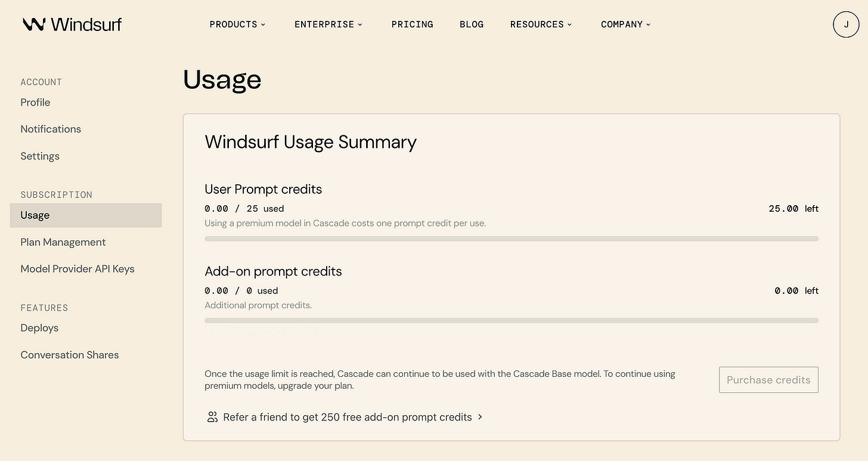Click the User Prompt credits progress bar
Viewport: 868px width, 461px height.
[x=511, y=239]
